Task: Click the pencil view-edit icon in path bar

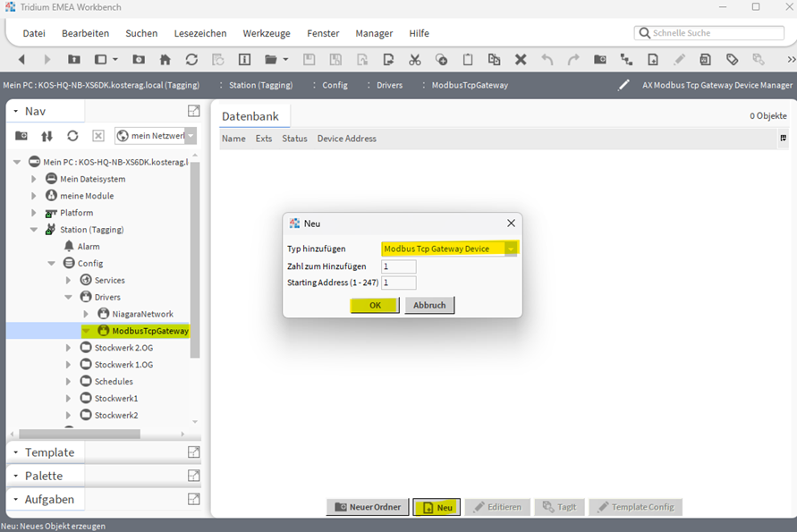Action: point(623,85)
